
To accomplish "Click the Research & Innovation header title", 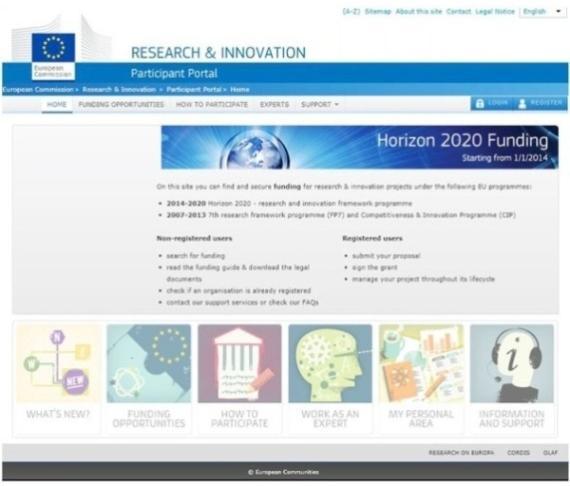I will click(218, 53).
